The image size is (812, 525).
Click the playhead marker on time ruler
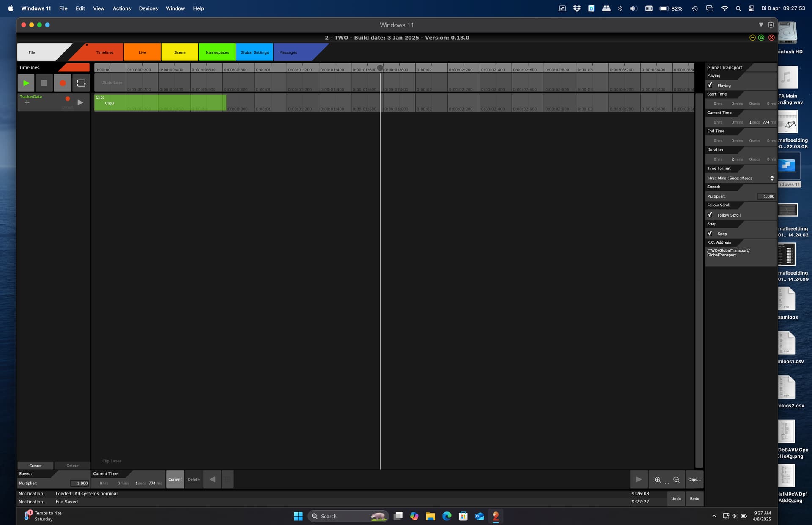click(x=380, y=68)
